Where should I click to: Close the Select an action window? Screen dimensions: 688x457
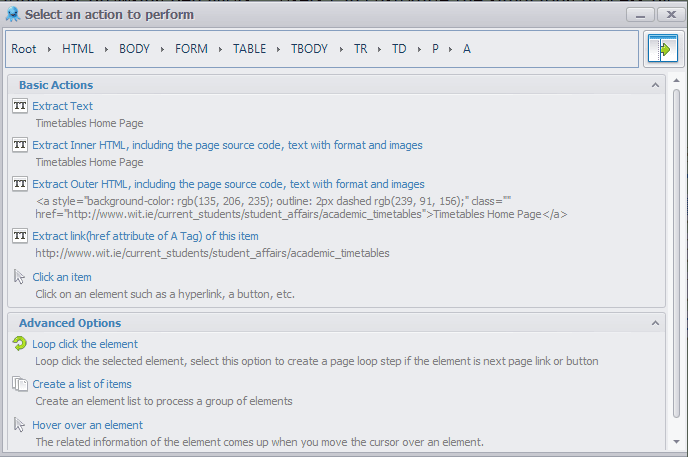[671, 15]
